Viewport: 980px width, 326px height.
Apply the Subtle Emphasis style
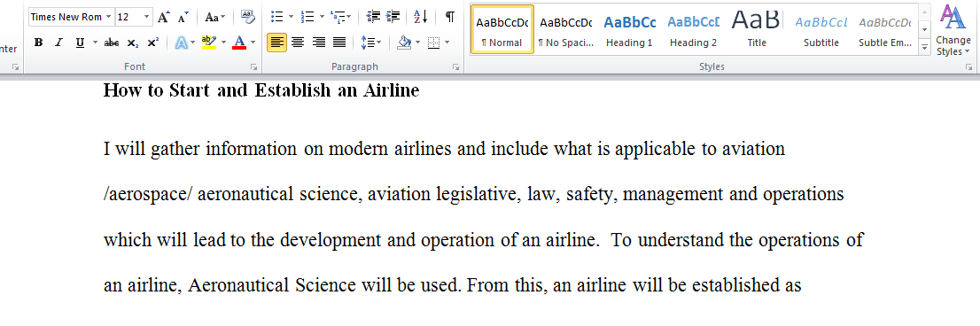click(885, 29)
